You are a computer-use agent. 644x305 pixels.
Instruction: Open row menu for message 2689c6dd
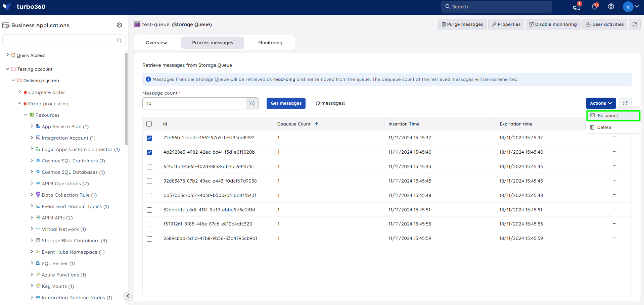[614, 238]
